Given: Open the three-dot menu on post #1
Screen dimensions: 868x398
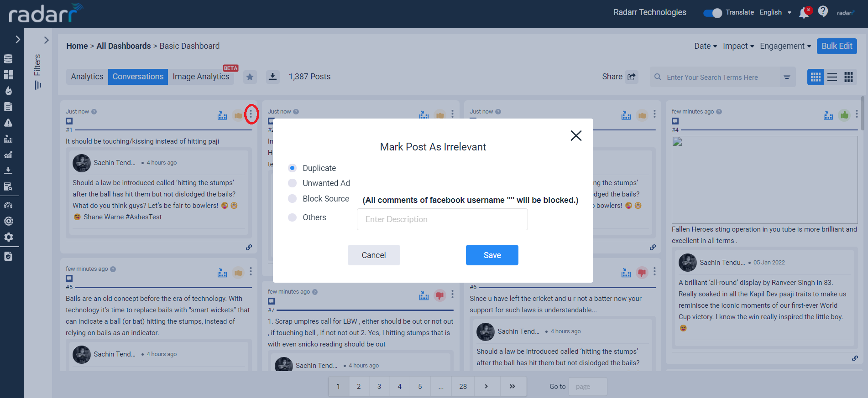Looking at the screenshot, I should click(251, 114).
